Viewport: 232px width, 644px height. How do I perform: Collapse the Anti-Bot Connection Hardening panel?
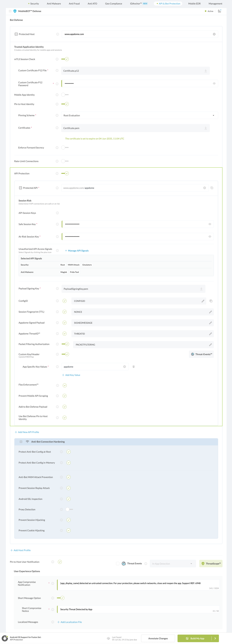(x=21, y=442)
